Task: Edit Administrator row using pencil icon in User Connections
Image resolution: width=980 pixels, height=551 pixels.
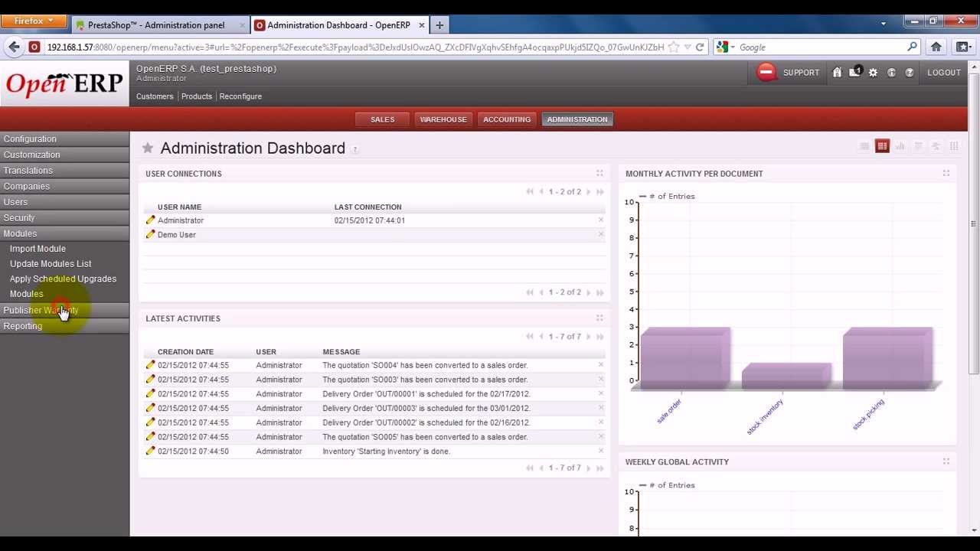Action: 150,220
